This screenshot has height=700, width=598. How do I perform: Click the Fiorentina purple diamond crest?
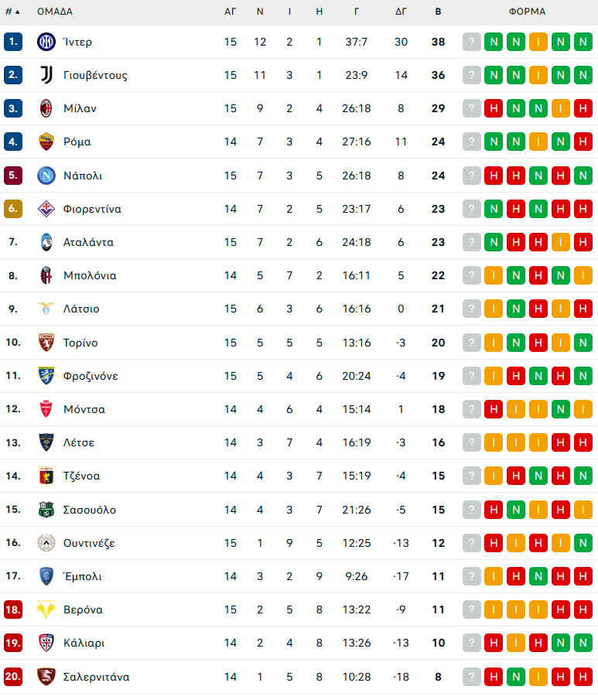tap(46, 209)
